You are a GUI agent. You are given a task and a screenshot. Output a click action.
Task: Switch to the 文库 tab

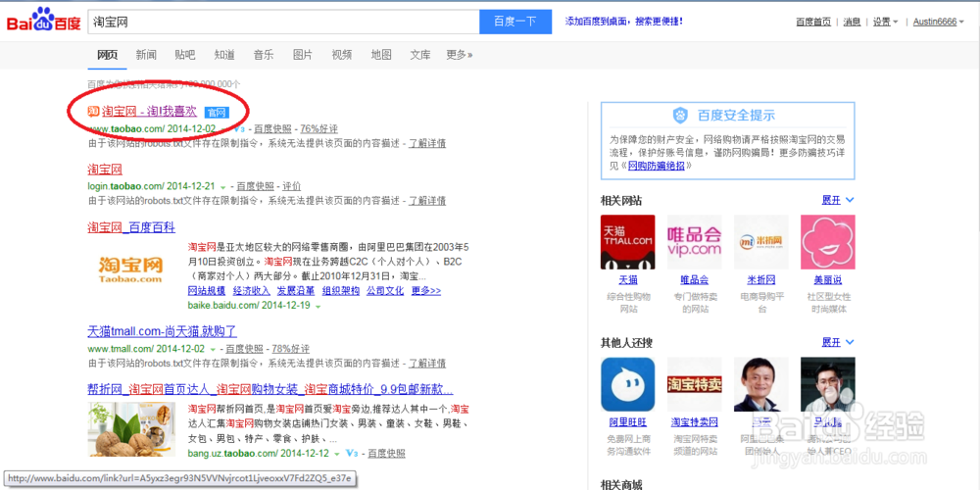[x=420, y=55]
